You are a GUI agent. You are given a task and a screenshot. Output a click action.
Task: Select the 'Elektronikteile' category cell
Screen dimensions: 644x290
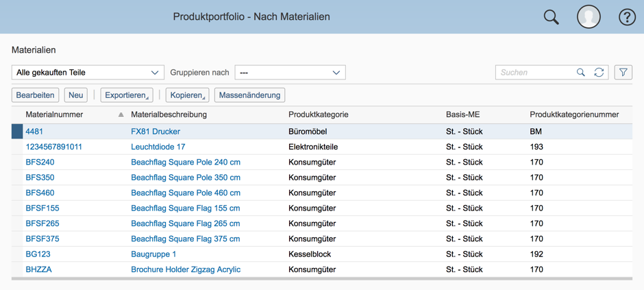pyautogui.click(x=313, y=147)
